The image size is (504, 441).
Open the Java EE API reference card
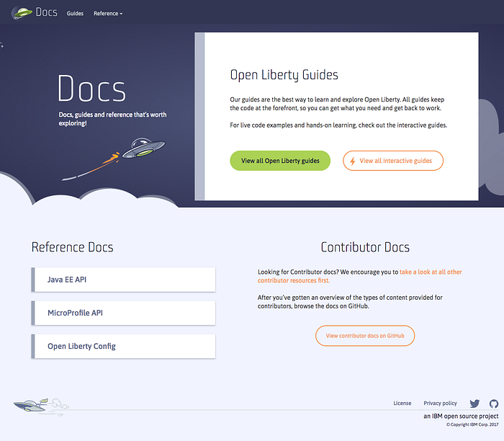coord(123,280)
